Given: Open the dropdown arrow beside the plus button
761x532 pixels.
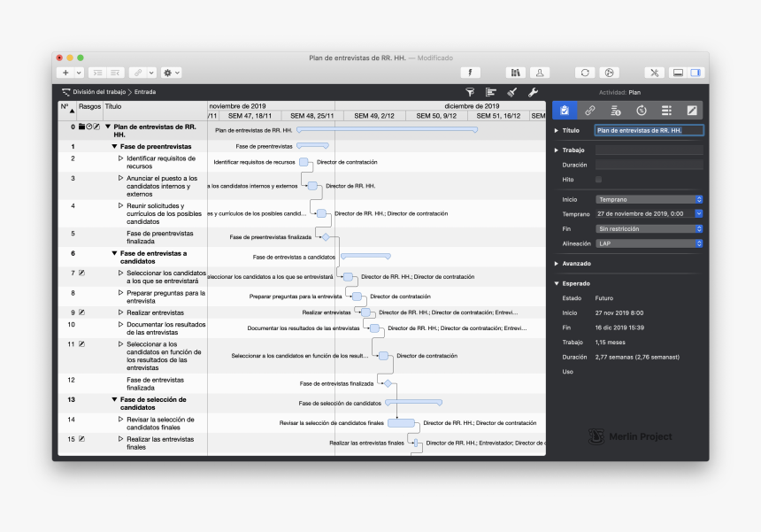Looking at the screenshot, I should [x=79, y=73].
